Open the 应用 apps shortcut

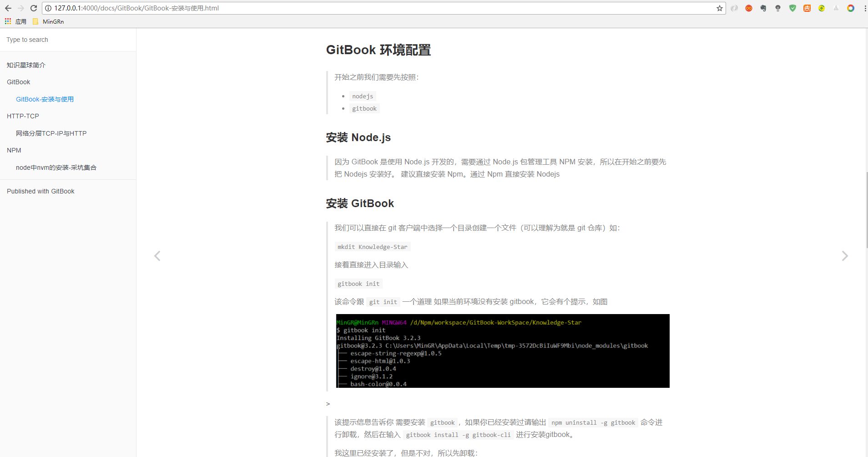coord(15,21)
